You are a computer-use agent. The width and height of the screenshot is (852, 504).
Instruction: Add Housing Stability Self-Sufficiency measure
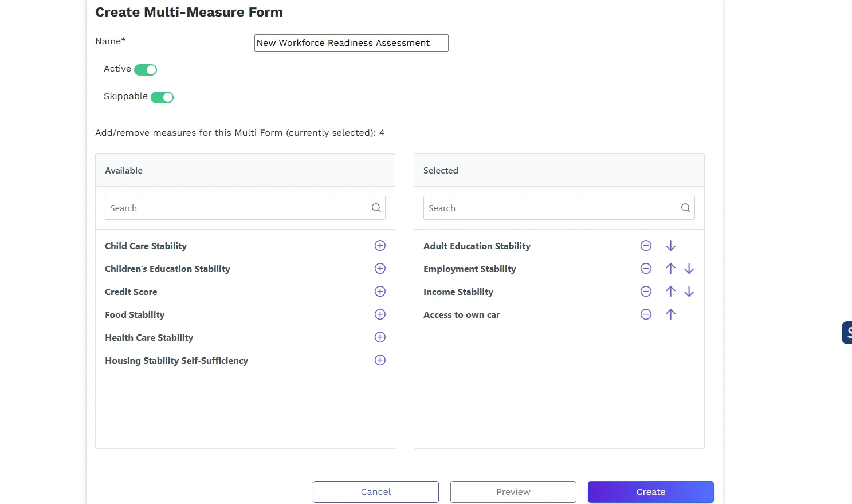click(x=380, y=360)
